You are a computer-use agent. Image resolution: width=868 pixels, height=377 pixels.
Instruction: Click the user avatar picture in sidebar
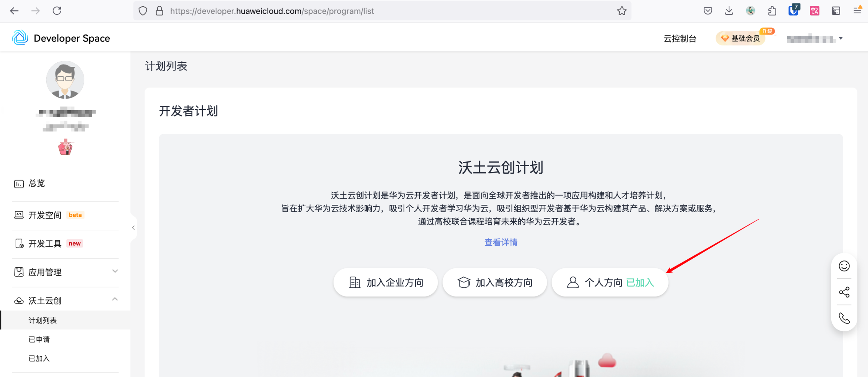[x=65, y=80]
